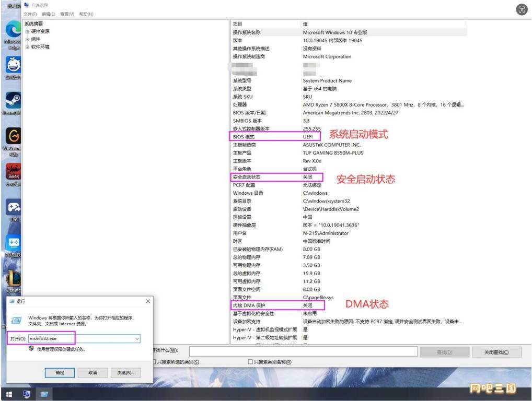Image resolution: width=532 pixels, height=401 pixels.
Task: Select the C:\windows\system32 value
Action: [326, 201]
